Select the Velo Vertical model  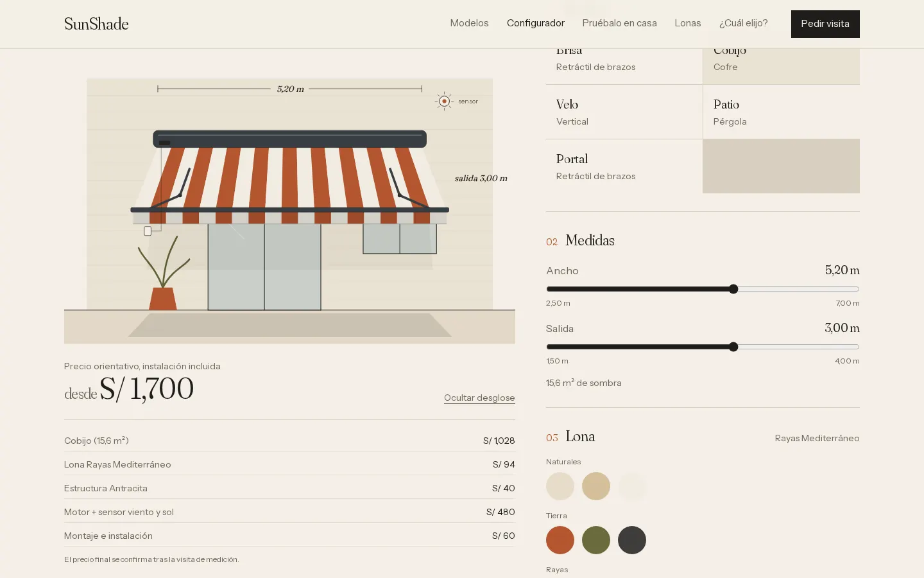click(x=624, y=112)
